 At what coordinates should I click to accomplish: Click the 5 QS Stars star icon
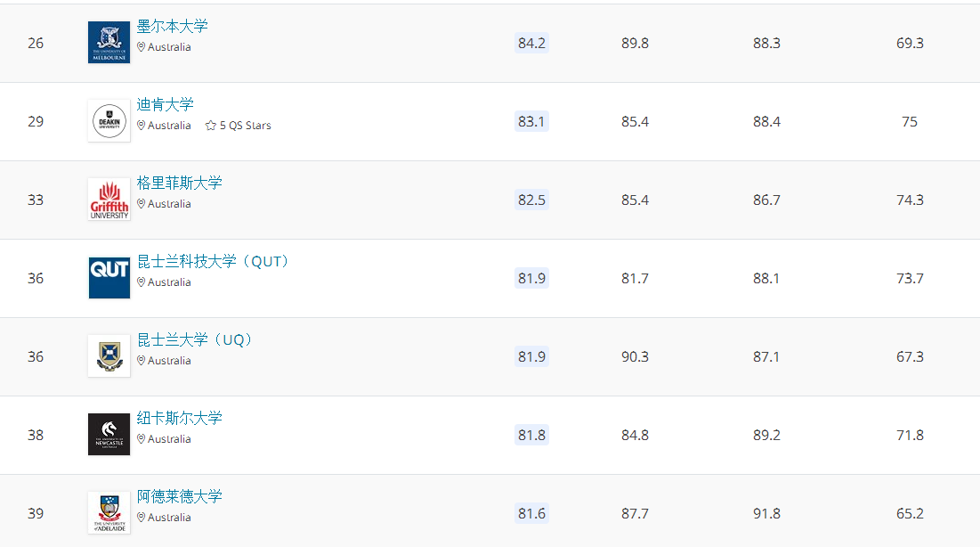(211, 126)
